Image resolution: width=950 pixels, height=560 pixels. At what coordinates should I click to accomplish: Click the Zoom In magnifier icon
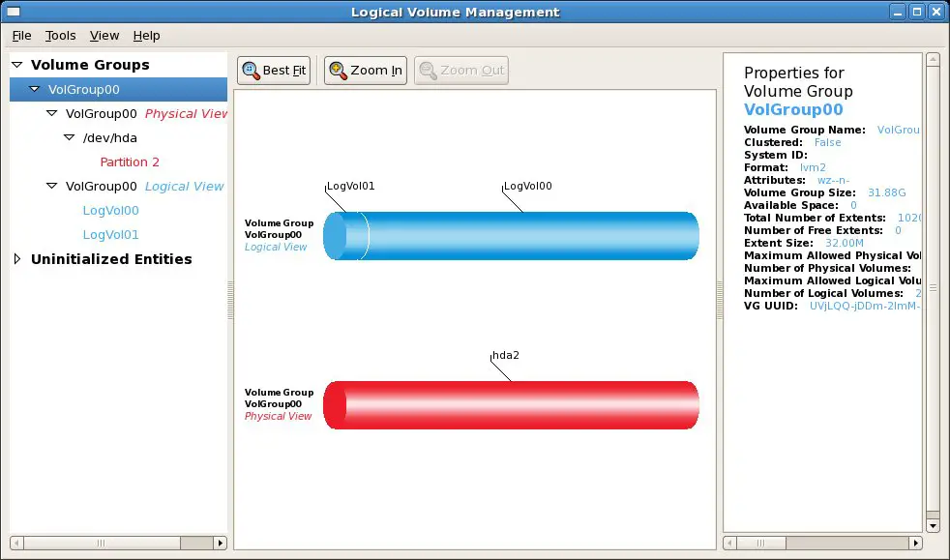[x=338, y=71]
